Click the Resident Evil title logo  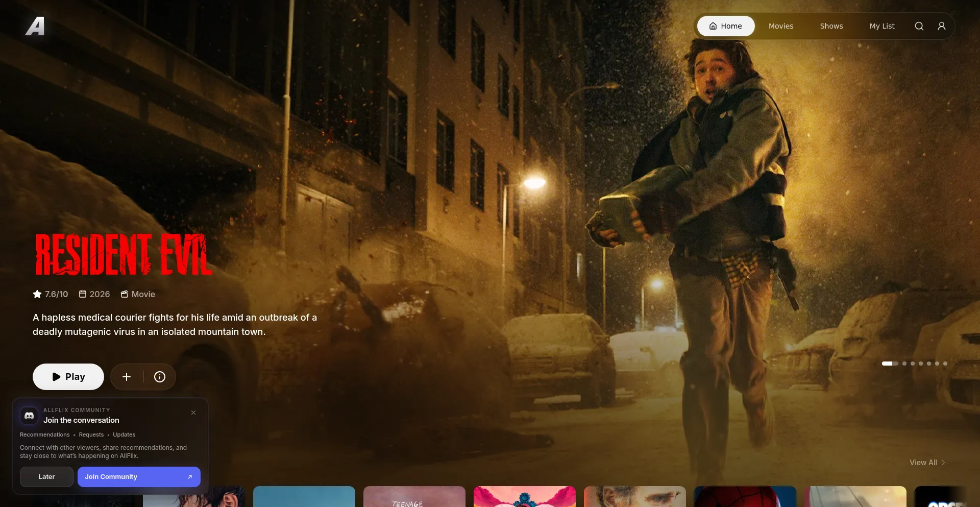tap(123, 254)
